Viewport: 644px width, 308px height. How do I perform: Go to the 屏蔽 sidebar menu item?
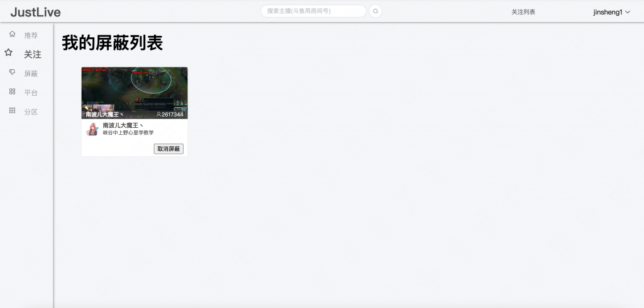tap(31, 74)
